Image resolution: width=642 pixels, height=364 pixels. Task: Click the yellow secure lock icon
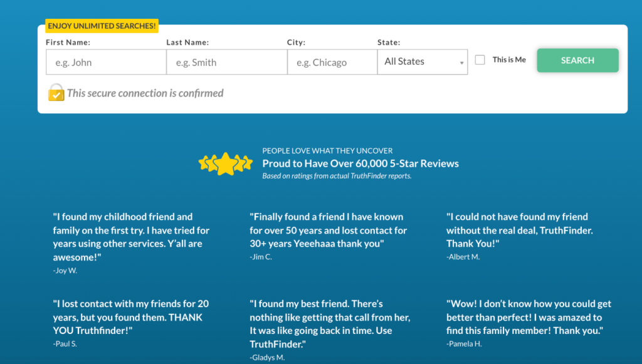(x=56, y=93)
